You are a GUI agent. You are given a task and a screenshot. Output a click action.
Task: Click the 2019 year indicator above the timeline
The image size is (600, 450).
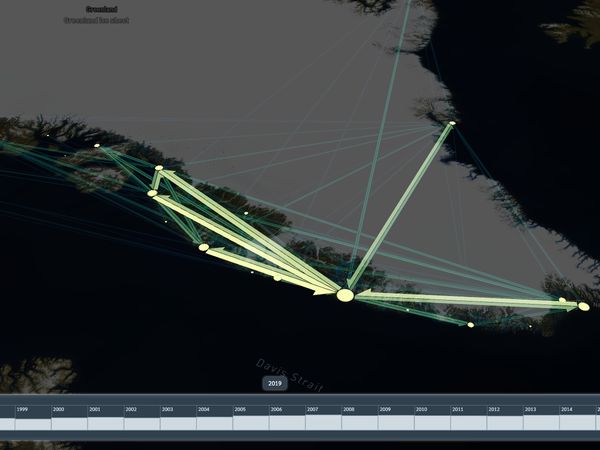275,383
